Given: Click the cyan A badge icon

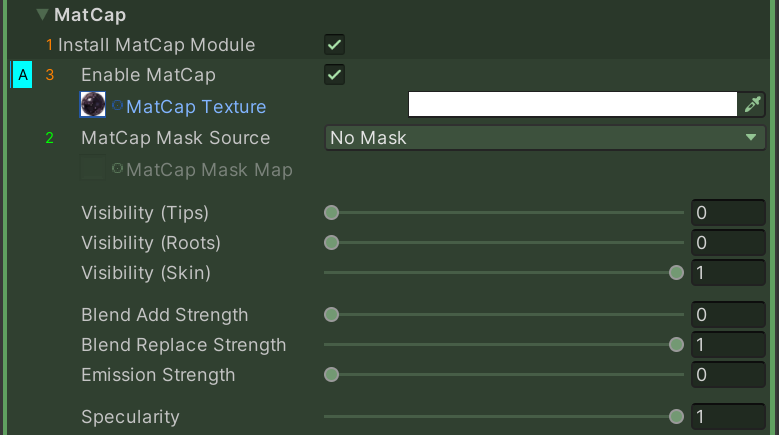Looking at the screenshot, I should (23, 75).
